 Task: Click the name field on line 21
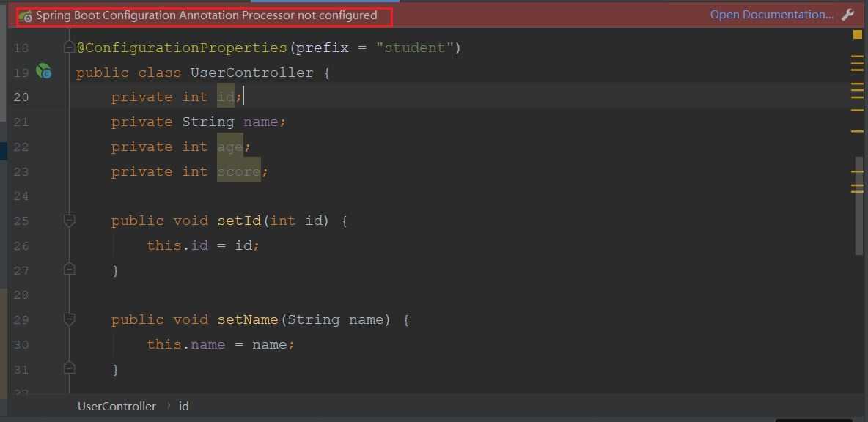(x=260, y=122)
